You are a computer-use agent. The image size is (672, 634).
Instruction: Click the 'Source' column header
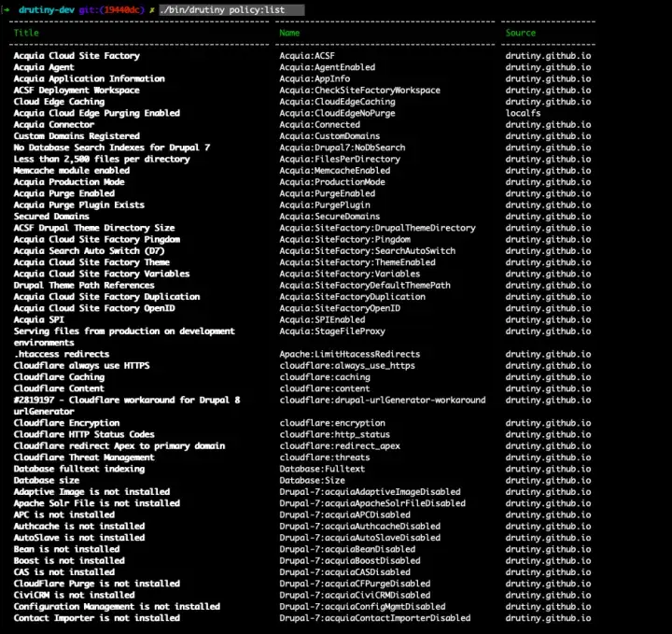click(520, 33)
